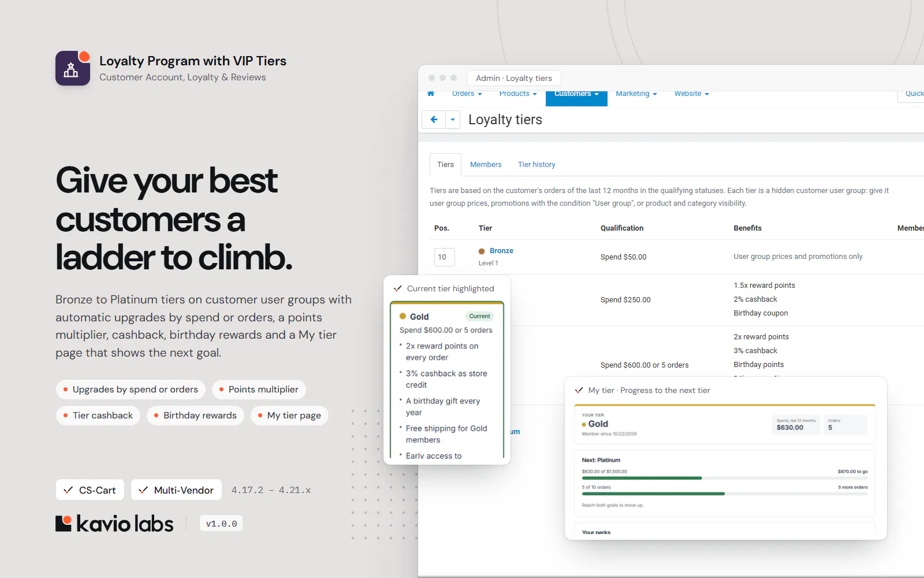Screen dimensions: 924x578
Task: Click 'Next: Platinum' label in progress card
Action: click(601, 460)
